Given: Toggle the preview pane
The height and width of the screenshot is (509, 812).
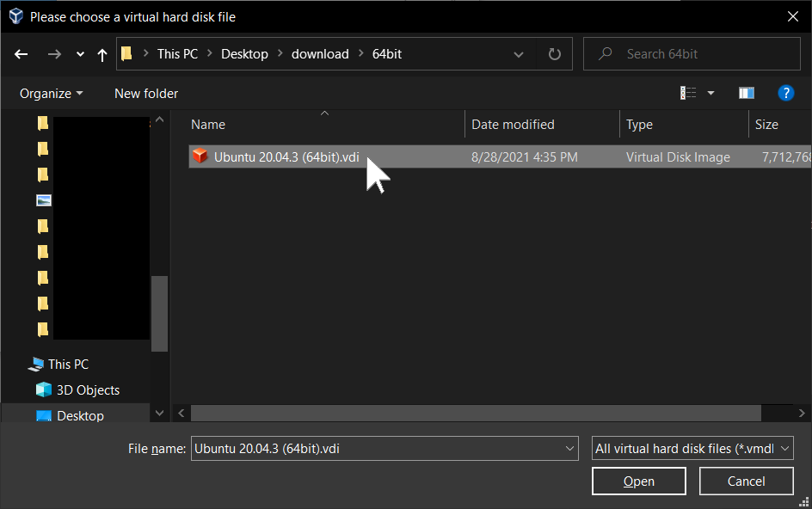Looking at the screenshot, I should (x=747, y=93).
